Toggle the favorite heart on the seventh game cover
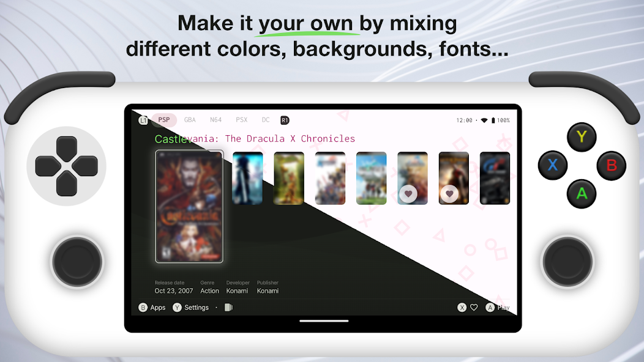 coord(450,193)
